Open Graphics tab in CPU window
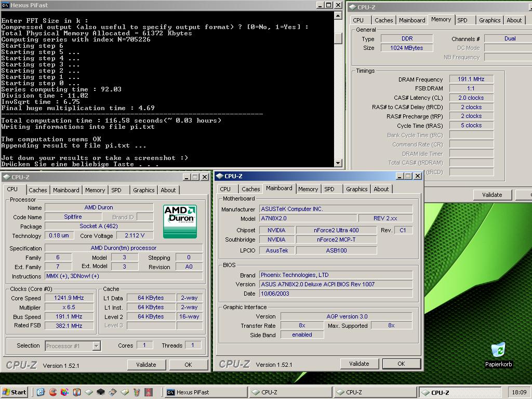This screenshot has height=399, width=532. tap(143, 190)
